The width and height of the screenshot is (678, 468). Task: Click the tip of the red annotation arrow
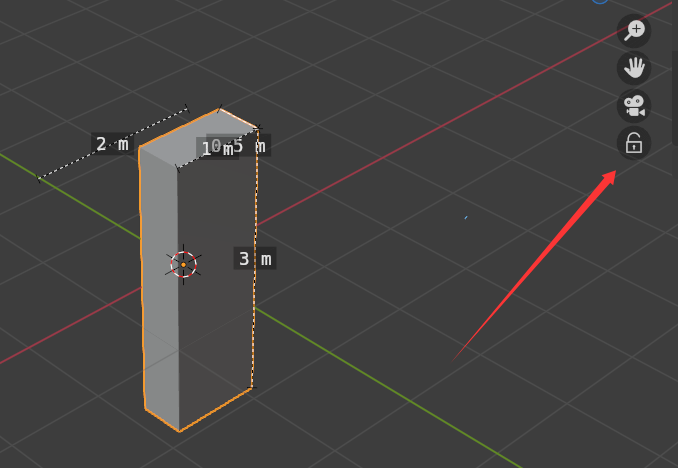tap(614, 172)
